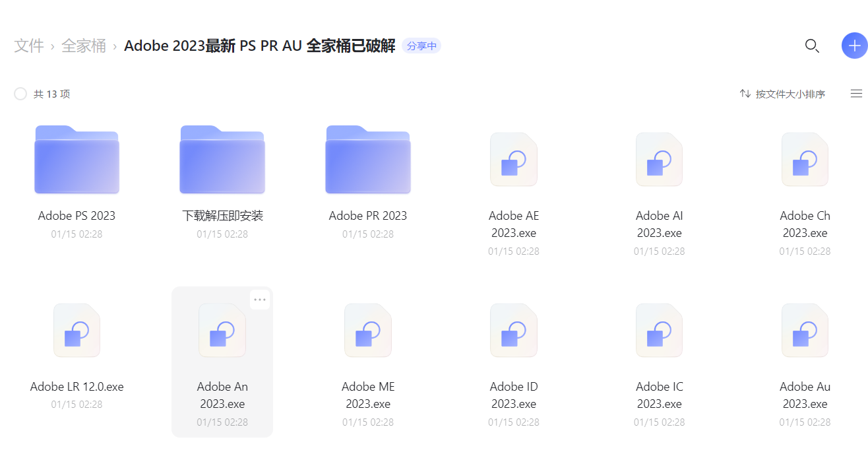868x462 pixels.
Task: Click the date under Adobe PS 2023
Action: (x=77, y=234)
